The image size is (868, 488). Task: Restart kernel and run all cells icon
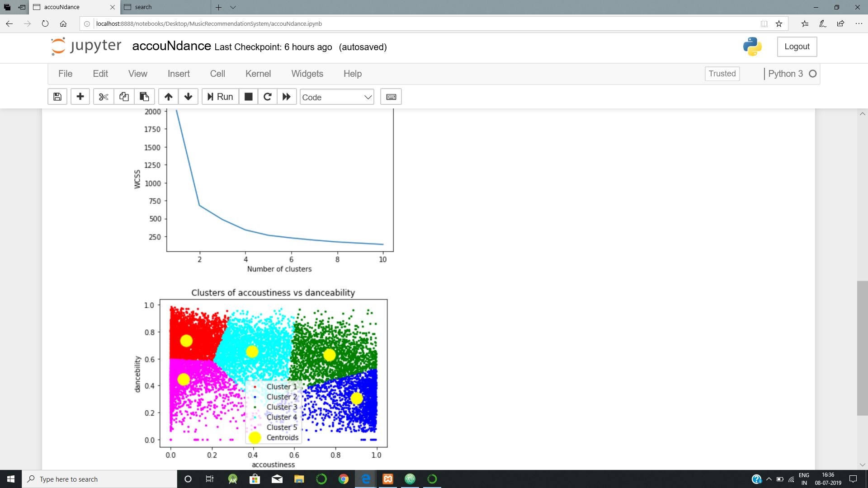pyautogui.click(x=287, y=97)
